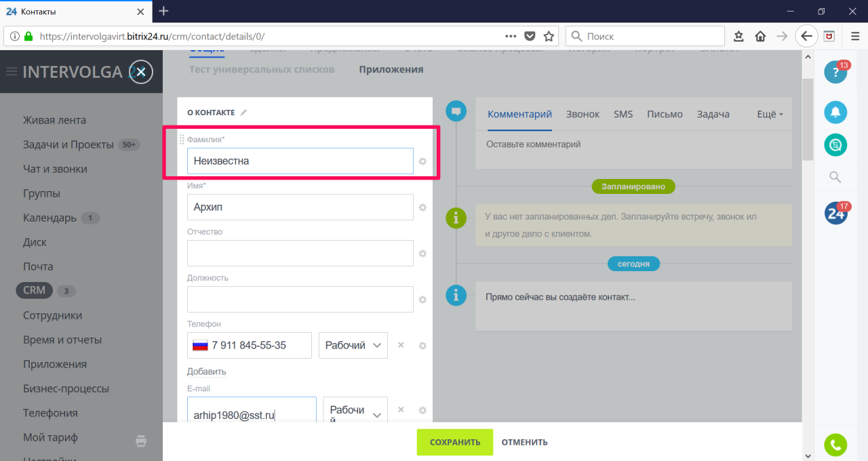Switch to Комментарий tab
The height and width of the screenshot is (461, 868).
click(519, 115)
